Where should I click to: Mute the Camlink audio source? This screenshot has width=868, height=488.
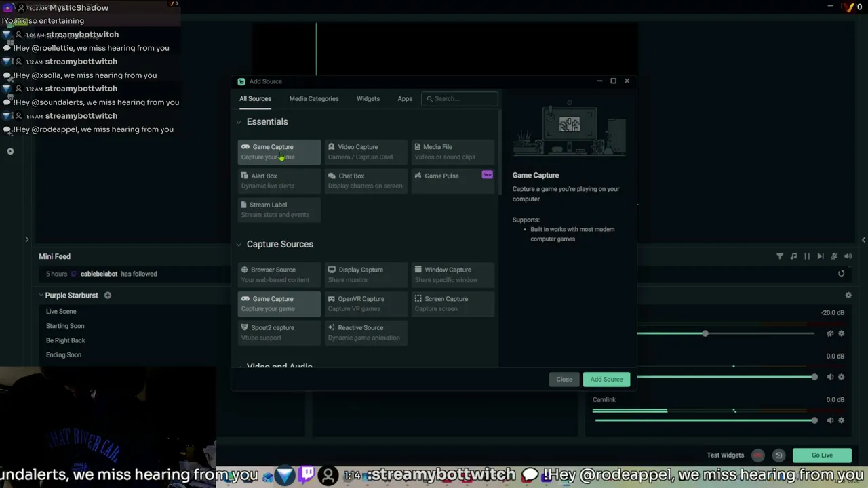tap(830, 420)
